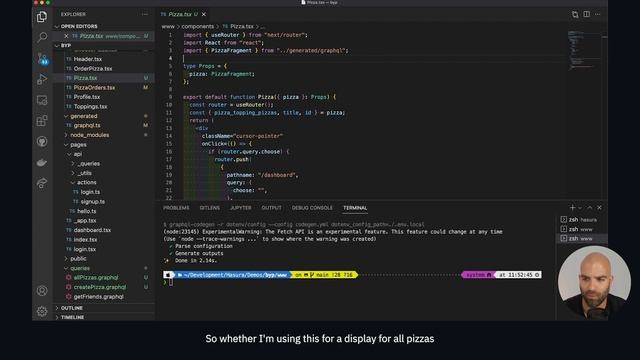Split the editor to the right
Image resolution: width=640 pixels, height=360 pixels.
tap(587, 14)
